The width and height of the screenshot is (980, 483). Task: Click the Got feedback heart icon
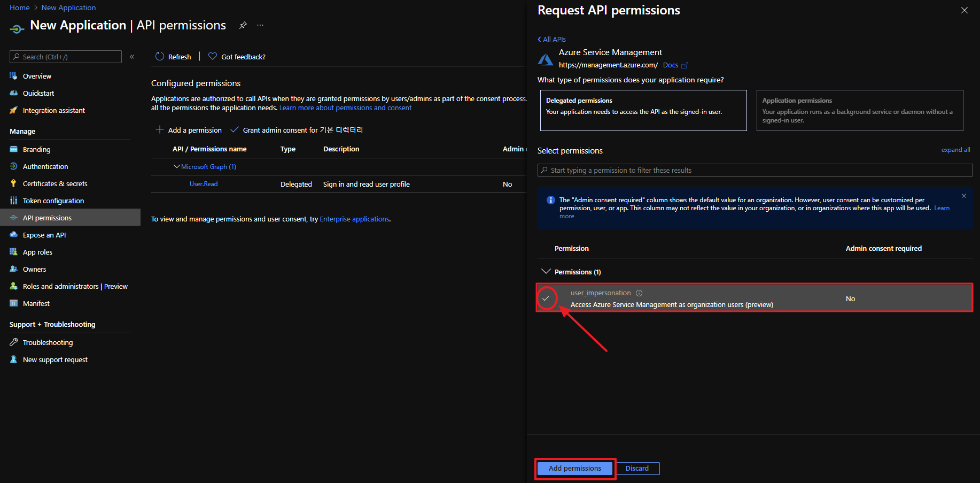[213, 57]
